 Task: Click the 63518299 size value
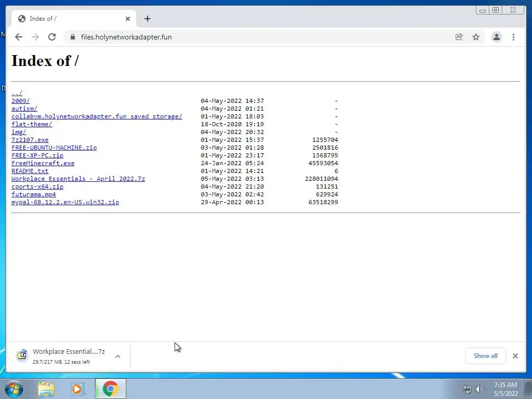(x=323, y=202)
